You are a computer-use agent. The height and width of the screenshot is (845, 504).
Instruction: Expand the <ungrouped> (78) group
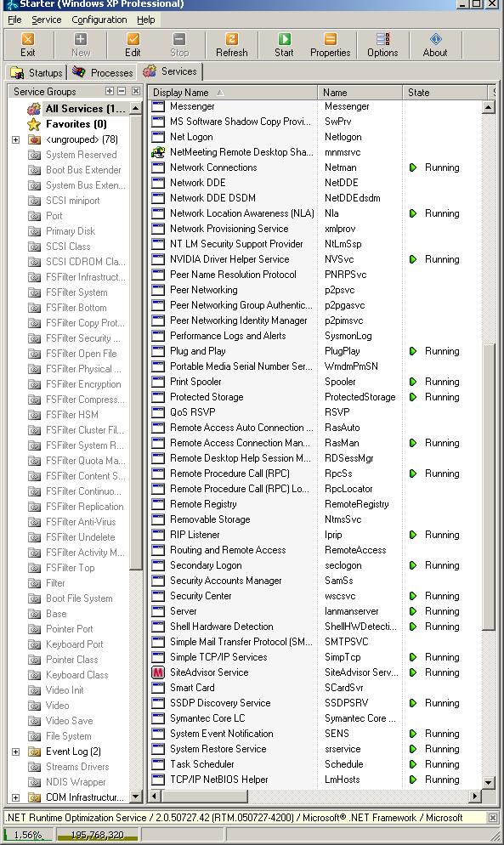[x=15, y=139]
